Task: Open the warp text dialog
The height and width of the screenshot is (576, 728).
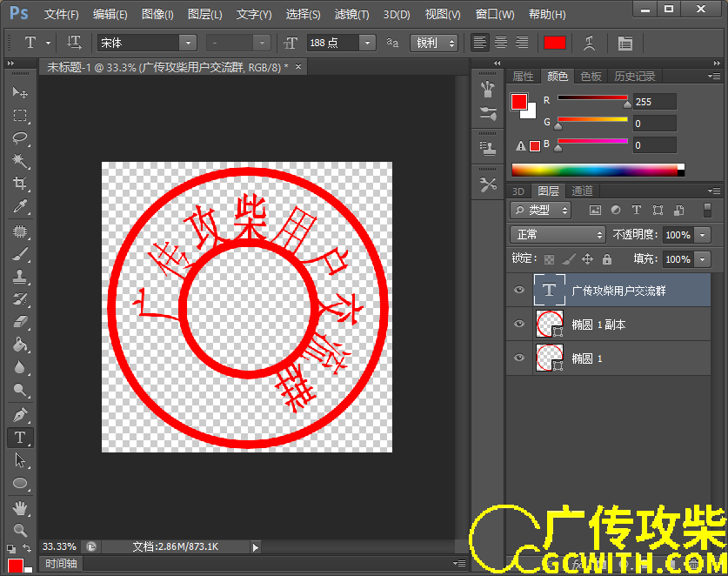Action: point(589,44)
